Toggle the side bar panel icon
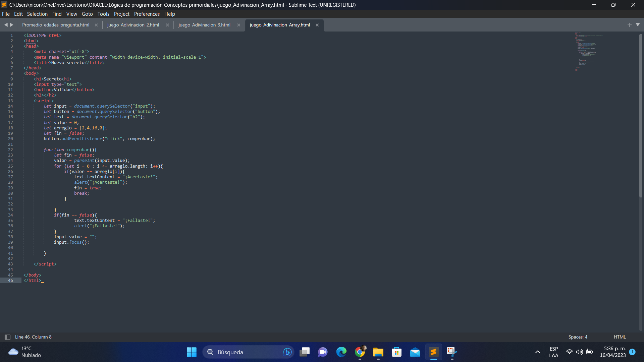The height and width of the screenshot is (362, 644). click(x=7, y=337)
